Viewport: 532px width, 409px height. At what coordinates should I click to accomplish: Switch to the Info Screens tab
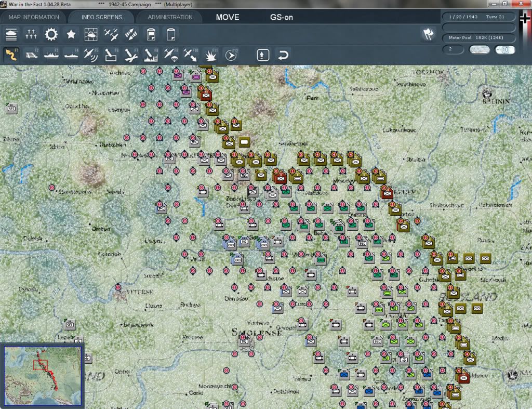[101, 17]
